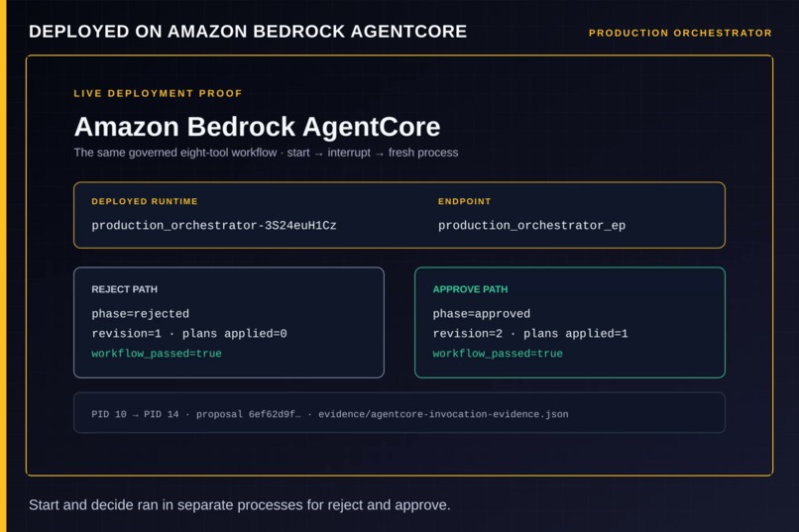Click the 'Deployed on Amazon Bedrock AgentCore' title
The height and width of the screenshot is (532, 799).
pyautogui.click(x=248, y=32)
